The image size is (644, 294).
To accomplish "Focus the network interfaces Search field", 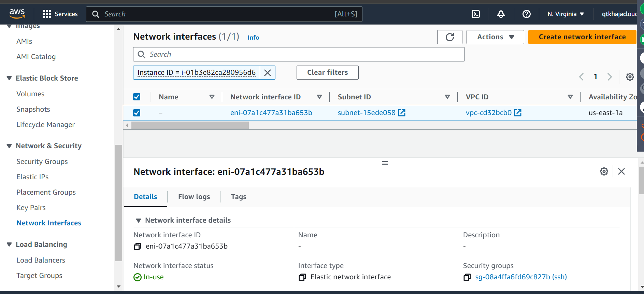I will 299,54.
